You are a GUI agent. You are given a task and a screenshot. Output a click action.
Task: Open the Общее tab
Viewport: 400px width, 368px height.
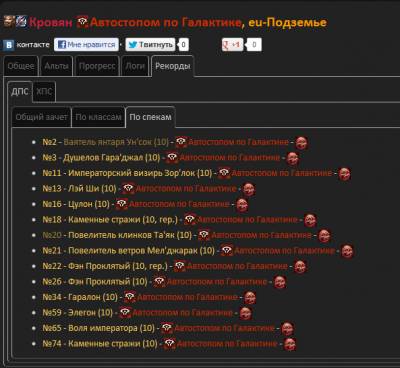point(21,66)
